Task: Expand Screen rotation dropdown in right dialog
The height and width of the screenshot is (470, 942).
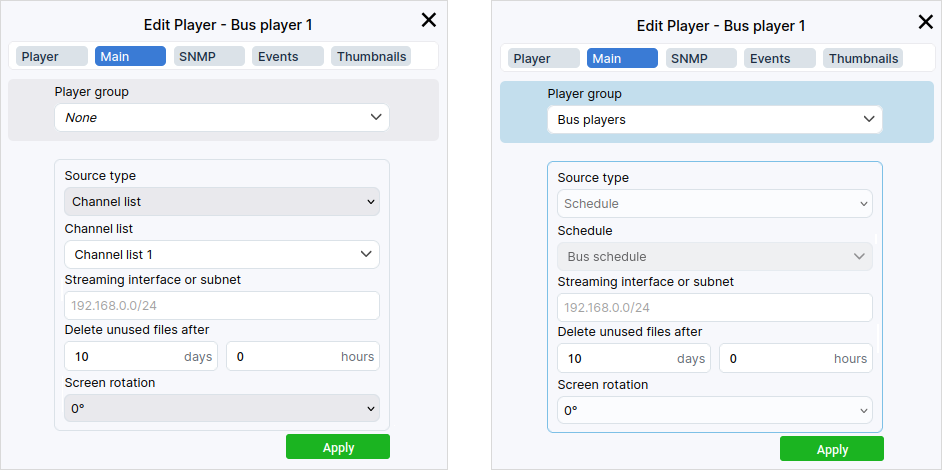Action: [x=714, y=410]
